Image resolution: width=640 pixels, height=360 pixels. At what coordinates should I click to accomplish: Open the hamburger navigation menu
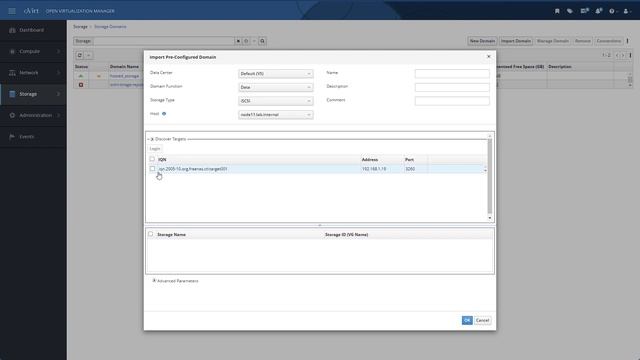click(x=12, y=11)
